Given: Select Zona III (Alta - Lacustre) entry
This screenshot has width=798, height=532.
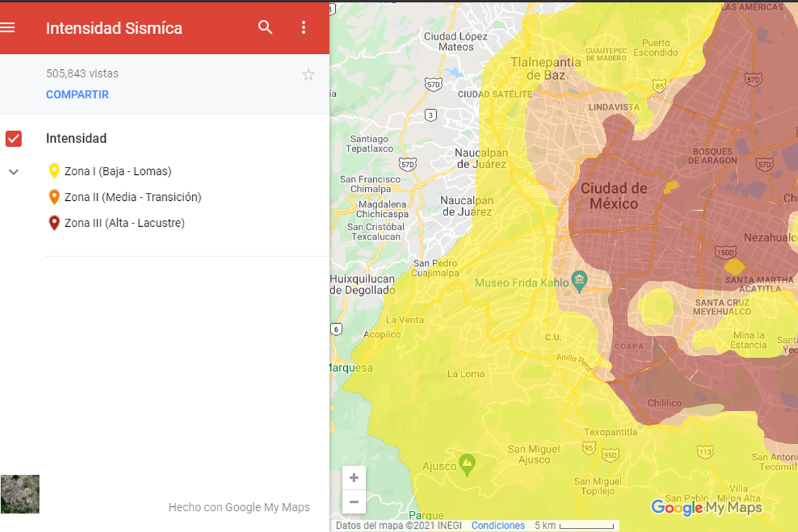Looking at the screenshot, I should pyautogui.click(x=124, y=223).
